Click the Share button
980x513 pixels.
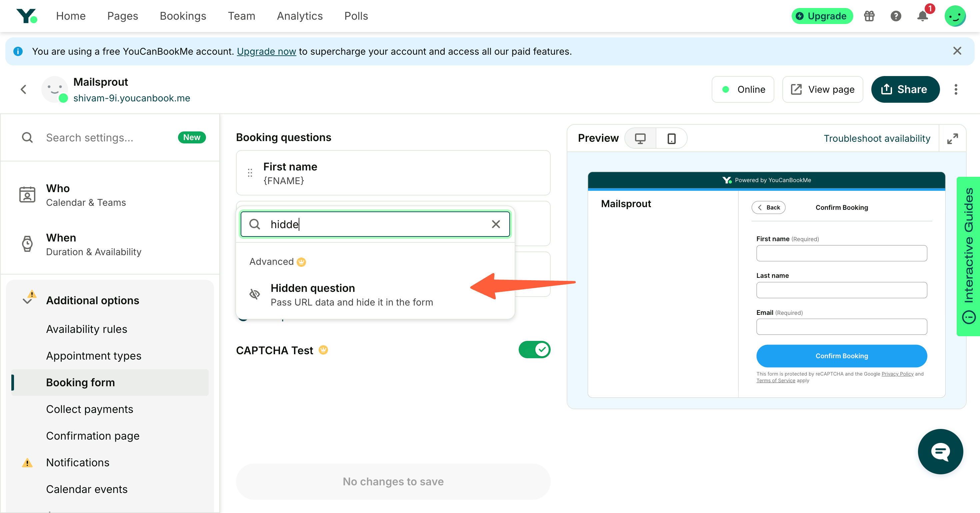[x=905, y=89]
